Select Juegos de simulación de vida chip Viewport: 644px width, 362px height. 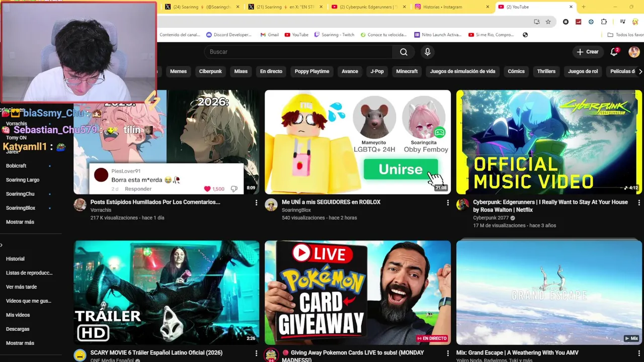(x=462, y=71)
